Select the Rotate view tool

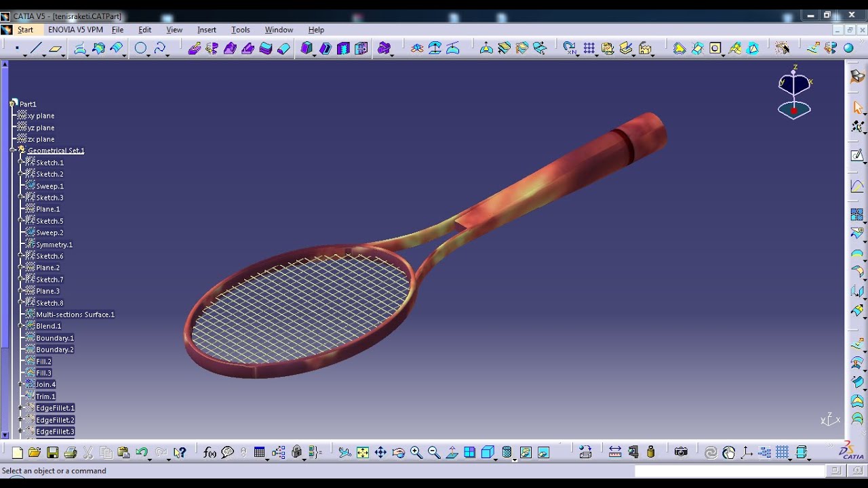click(399, 453)
